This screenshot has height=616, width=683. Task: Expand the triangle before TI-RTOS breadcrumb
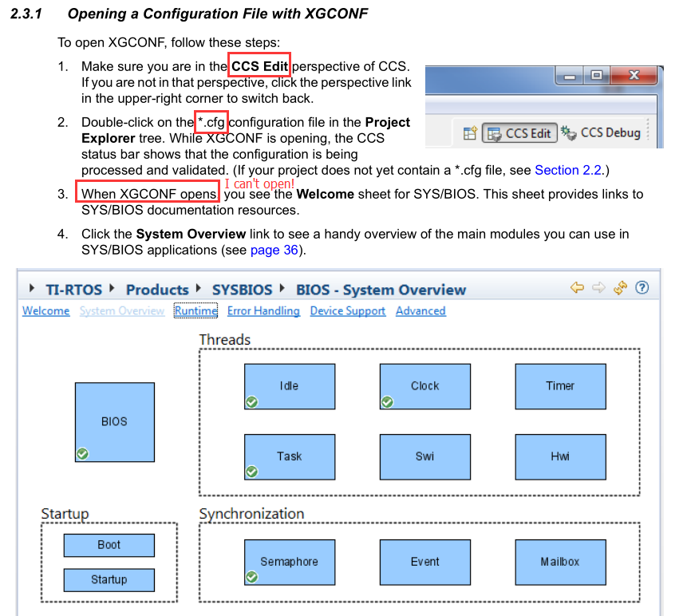31,288
